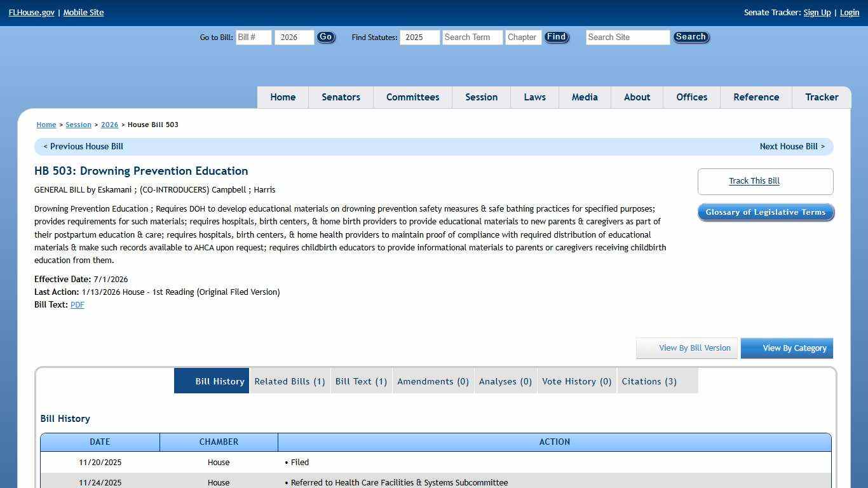Screen dimensions: 868x488
Task: Click the Chapter input field
Action: point(523,37)
